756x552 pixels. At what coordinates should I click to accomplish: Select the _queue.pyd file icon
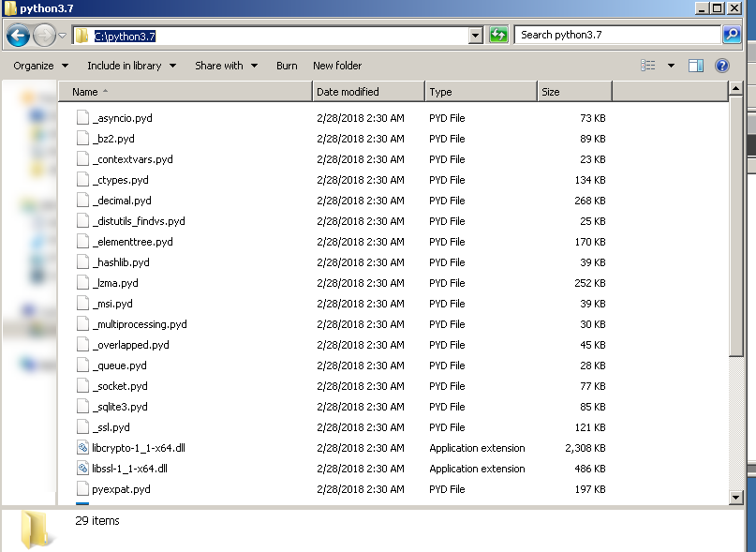(x=83, y=366)
